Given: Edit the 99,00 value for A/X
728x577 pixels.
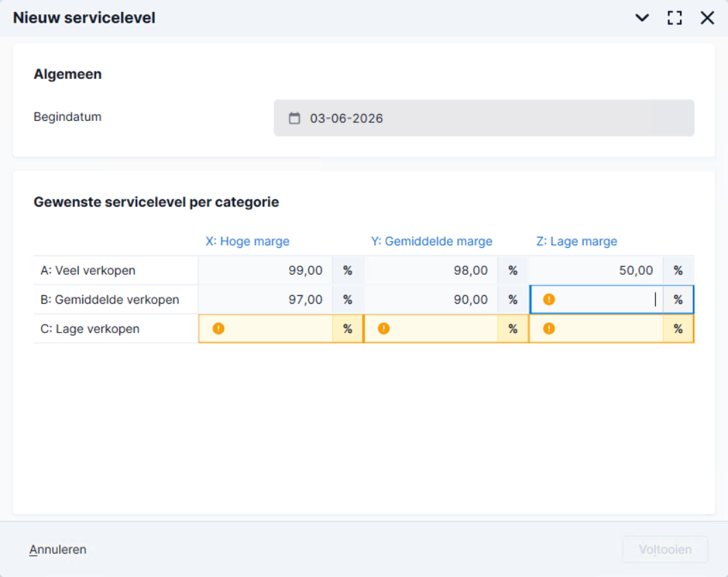Looking at the screenshot, I should point(266,271).
